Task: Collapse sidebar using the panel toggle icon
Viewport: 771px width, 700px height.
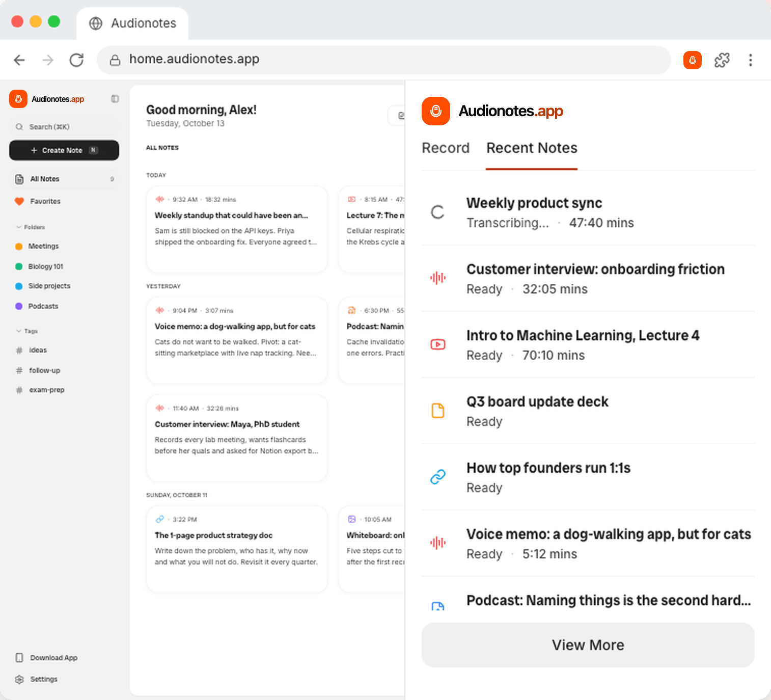Action: pos(115,99)
